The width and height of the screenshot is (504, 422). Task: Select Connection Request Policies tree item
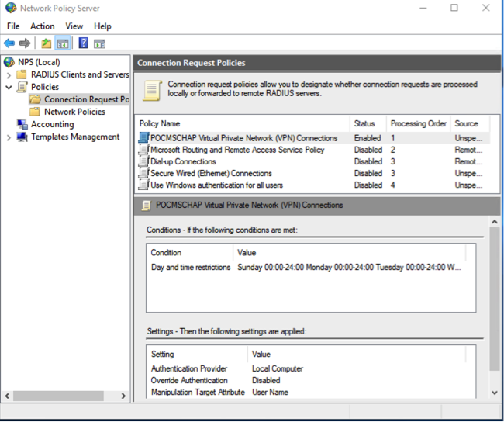(87, 99)
